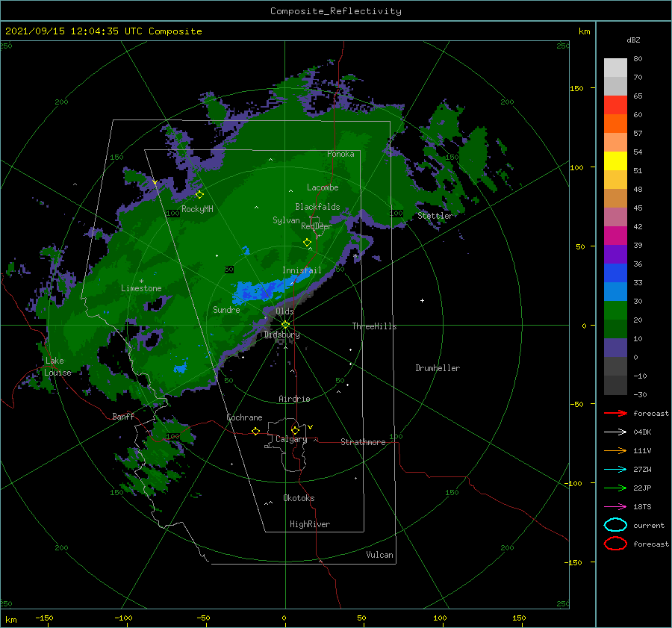
Task: Click the small blue echo west of Airdrie
Action: tap(181, 368)
